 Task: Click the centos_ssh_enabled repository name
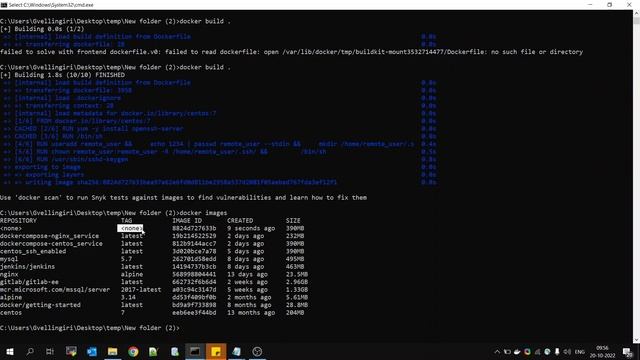33,251
